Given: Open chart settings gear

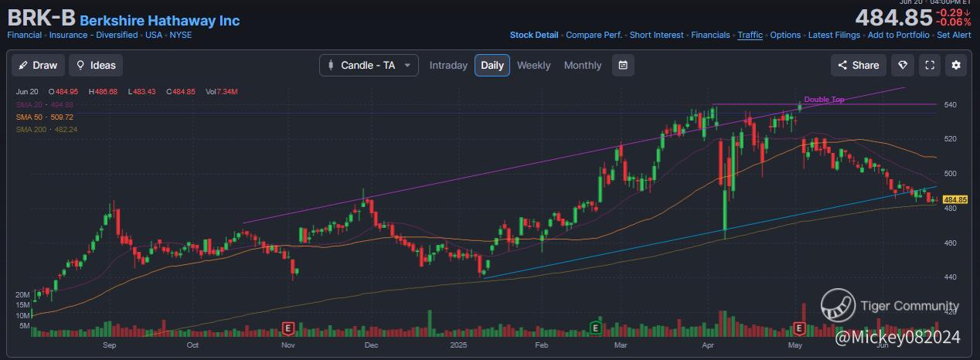Looking at the screenshot, I should click(956, 65).
